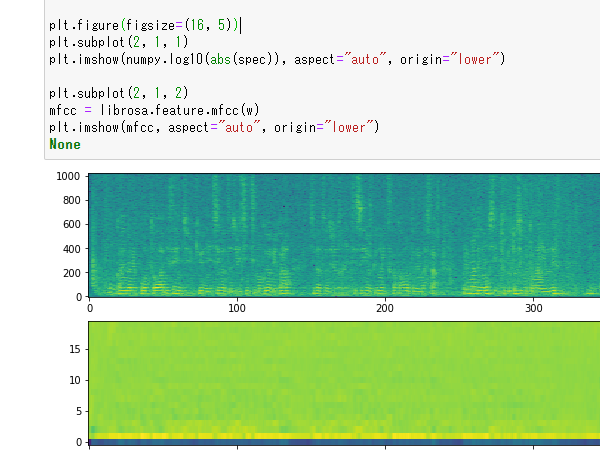Click the plt.imshow(mfcc, ...) code line
Viewport: 600px width, 450px height.
point(214,127)
